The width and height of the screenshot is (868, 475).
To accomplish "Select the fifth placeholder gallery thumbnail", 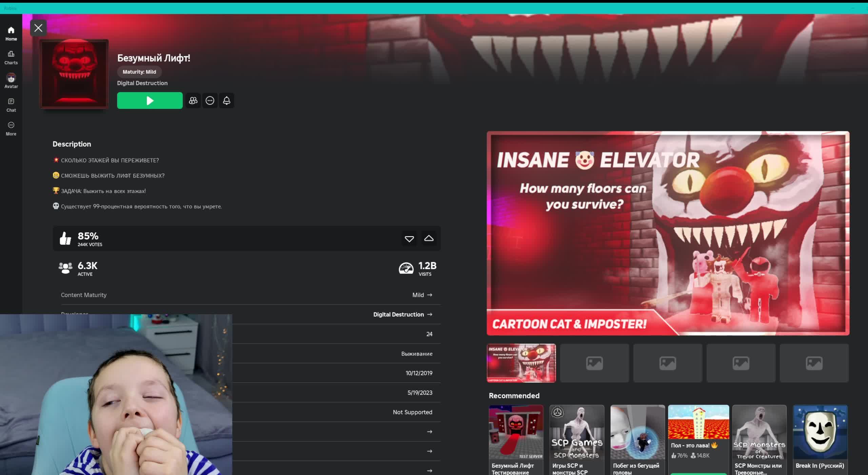I will (814, 363).
